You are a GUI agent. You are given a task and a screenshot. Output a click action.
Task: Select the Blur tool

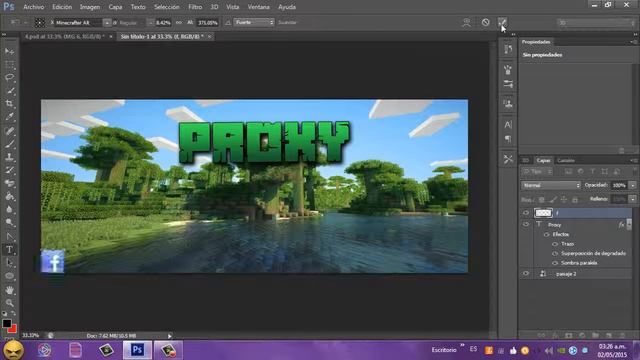[9, 209]
